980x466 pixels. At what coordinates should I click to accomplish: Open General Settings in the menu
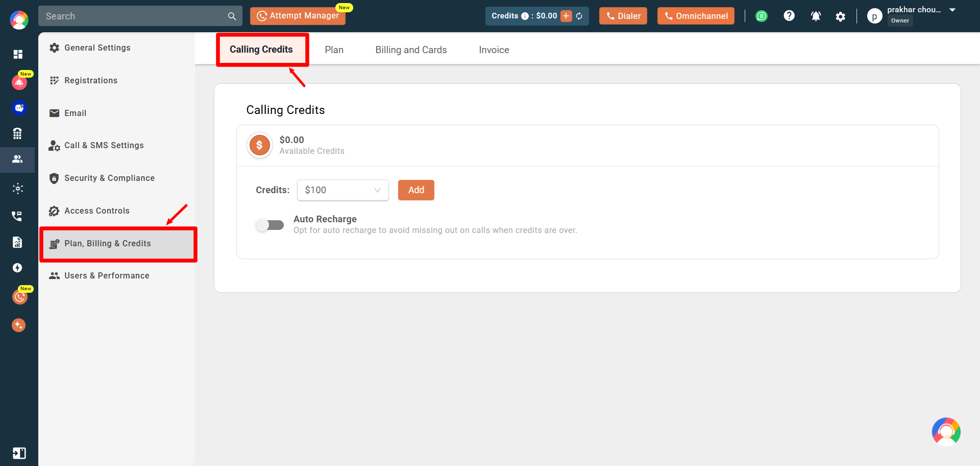coord(117,48)
